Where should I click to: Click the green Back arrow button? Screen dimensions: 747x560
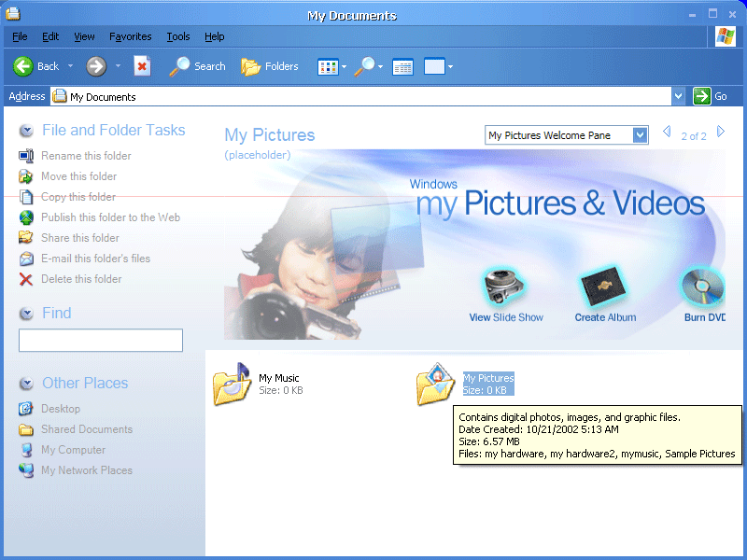click(x=24, y=66)
